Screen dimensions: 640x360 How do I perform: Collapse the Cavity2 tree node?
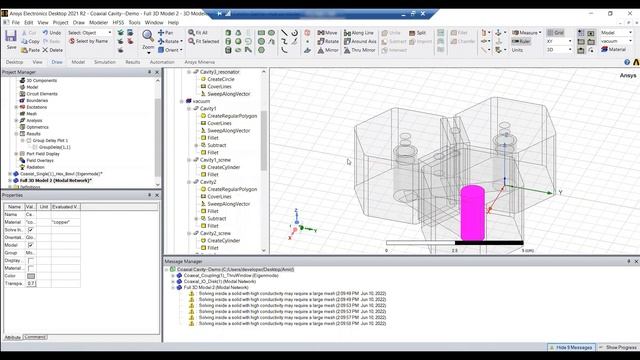tap(189, 182)
